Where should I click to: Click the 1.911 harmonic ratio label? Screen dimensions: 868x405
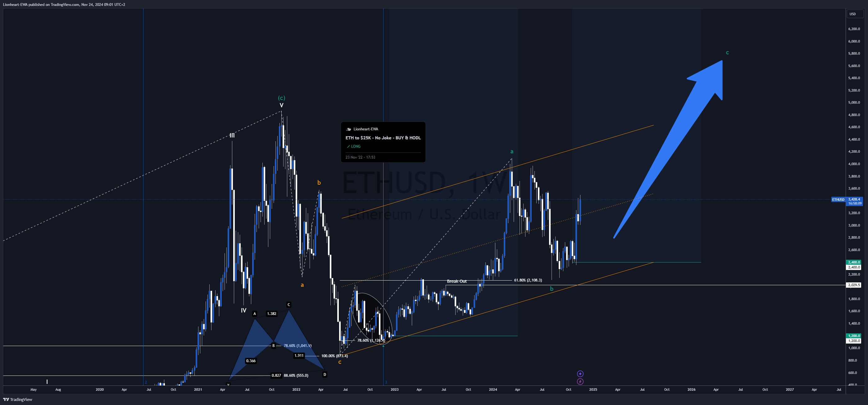299,356
